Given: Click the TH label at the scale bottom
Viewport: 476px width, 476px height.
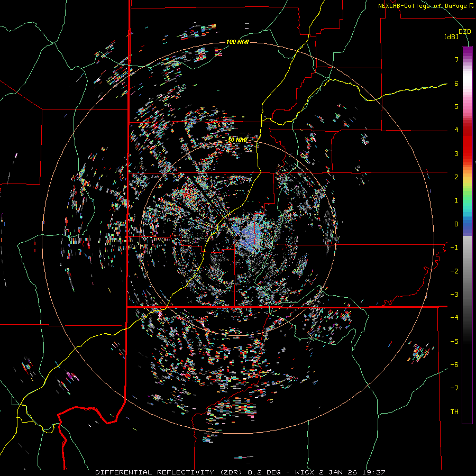Looking at the screenshot, I should (x=454, y=412).
